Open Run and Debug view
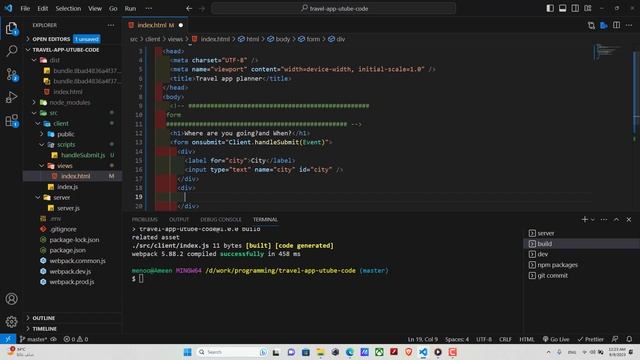Screen dimensions: 640x360 11,97
